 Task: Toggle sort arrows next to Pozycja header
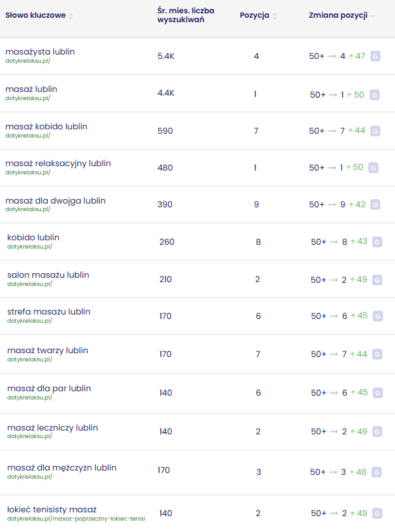coord(275,16)
